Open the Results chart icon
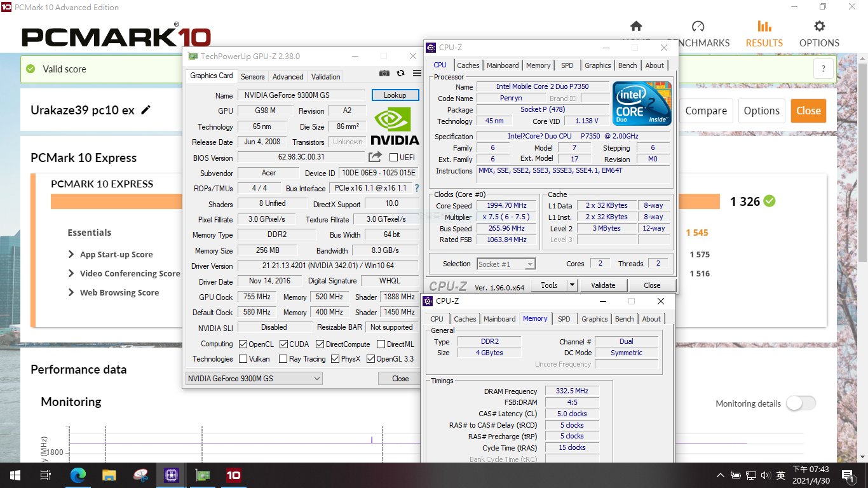 764,26
